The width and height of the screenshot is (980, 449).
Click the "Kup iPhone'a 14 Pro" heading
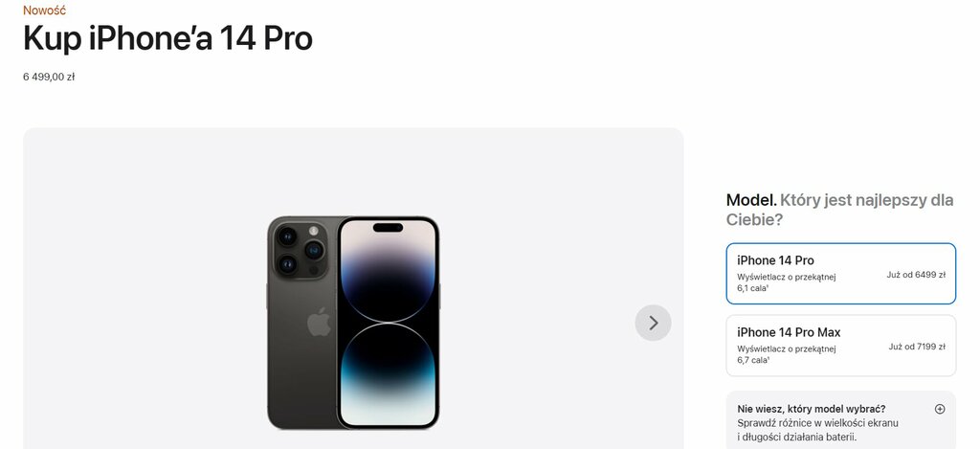click(167, 38)
